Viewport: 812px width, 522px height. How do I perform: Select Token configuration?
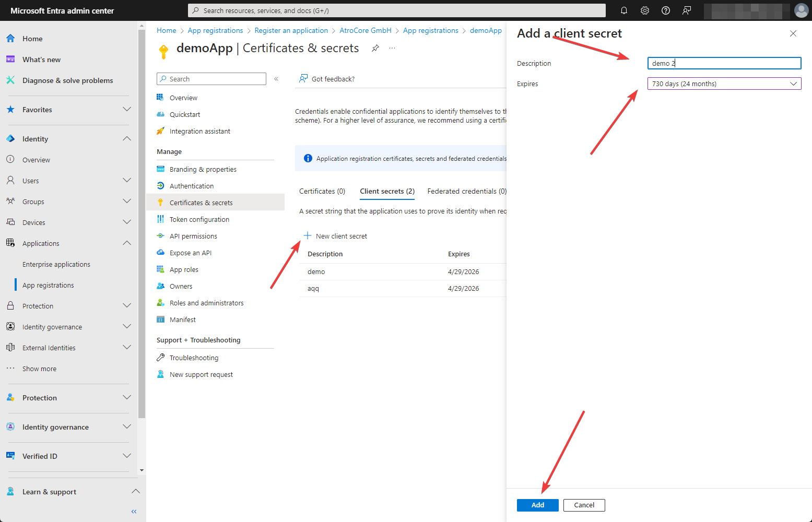click(x=198, y=219)
